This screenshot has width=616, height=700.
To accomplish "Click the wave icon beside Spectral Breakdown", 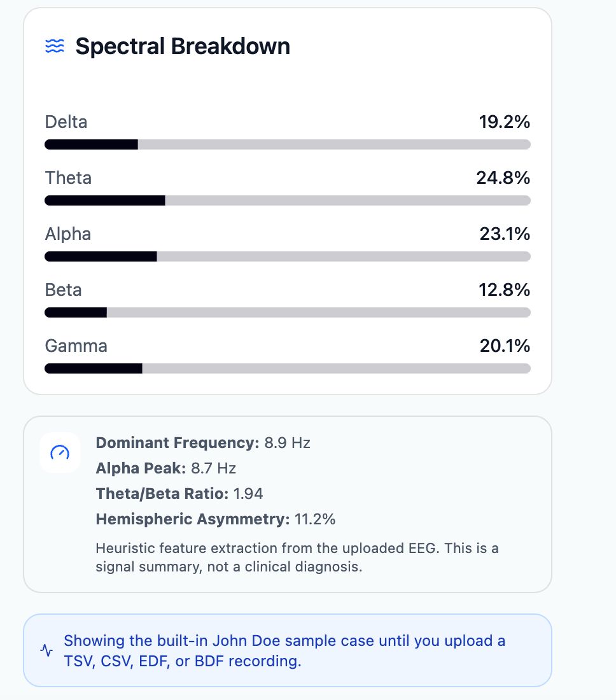I will (55, 46).
